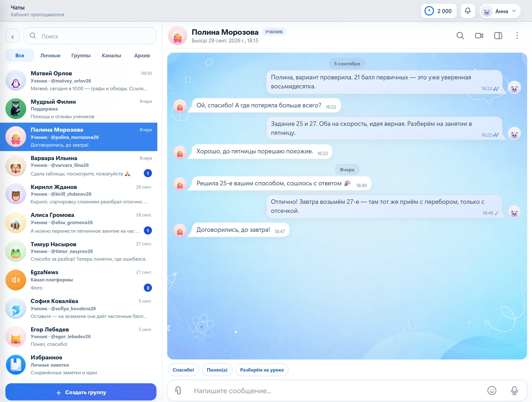Open the three-dot chat options menu

pos(517,36)
